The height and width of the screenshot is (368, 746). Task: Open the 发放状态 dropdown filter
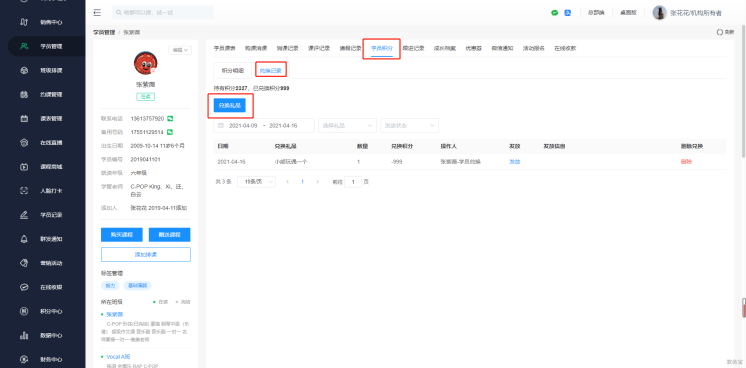point(410,126)
